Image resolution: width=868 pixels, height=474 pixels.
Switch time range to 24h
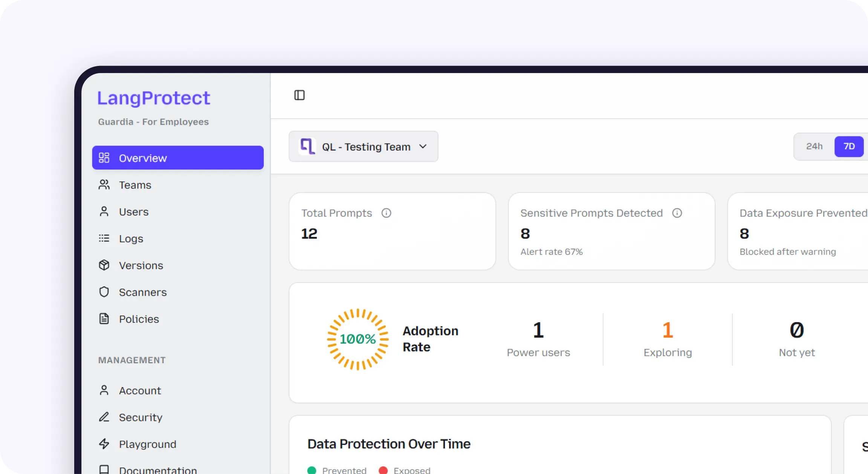click(814, 146)
